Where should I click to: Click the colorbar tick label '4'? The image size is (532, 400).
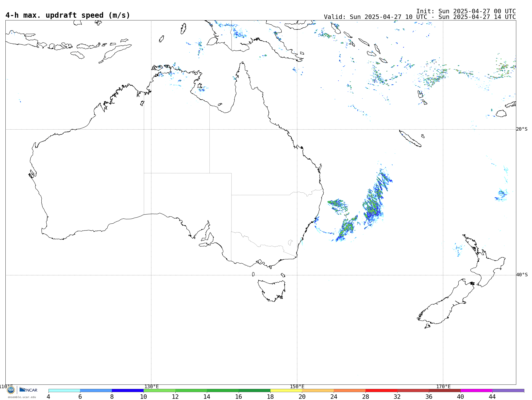coord(49,397)
